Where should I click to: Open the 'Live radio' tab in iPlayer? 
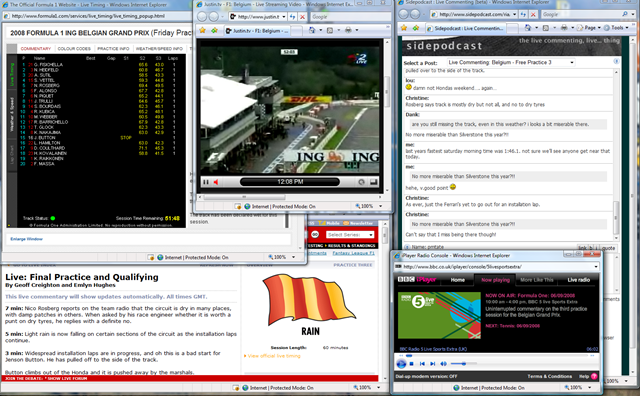point(578,280)
